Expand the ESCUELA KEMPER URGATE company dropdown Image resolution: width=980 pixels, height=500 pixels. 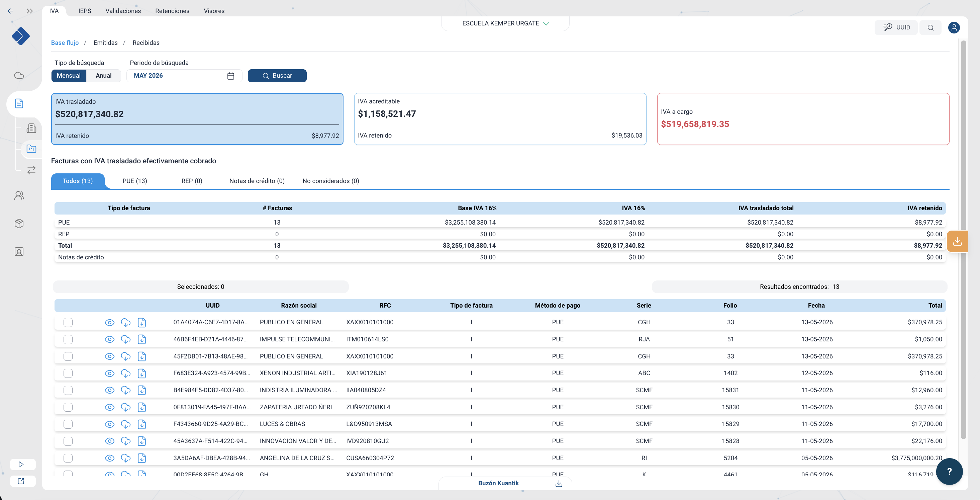(505, 23)
